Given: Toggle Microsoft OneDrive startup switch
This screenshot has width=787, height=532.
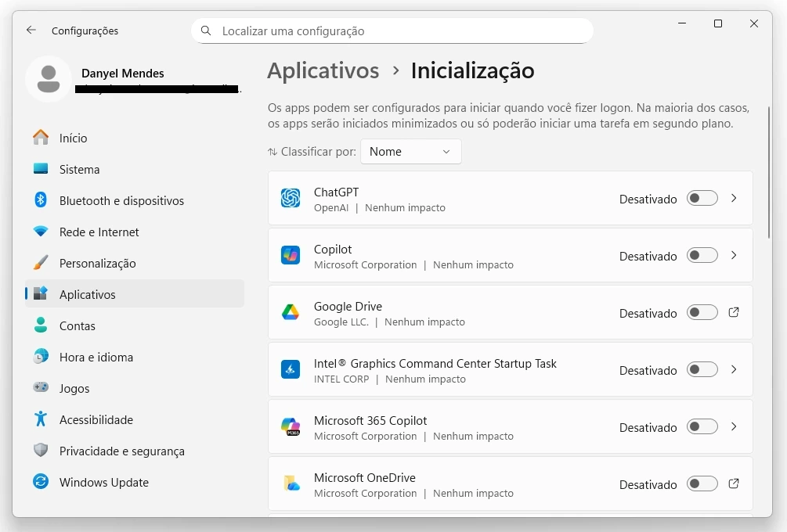Looking at the screenshot, I should (x=702, y=483).
